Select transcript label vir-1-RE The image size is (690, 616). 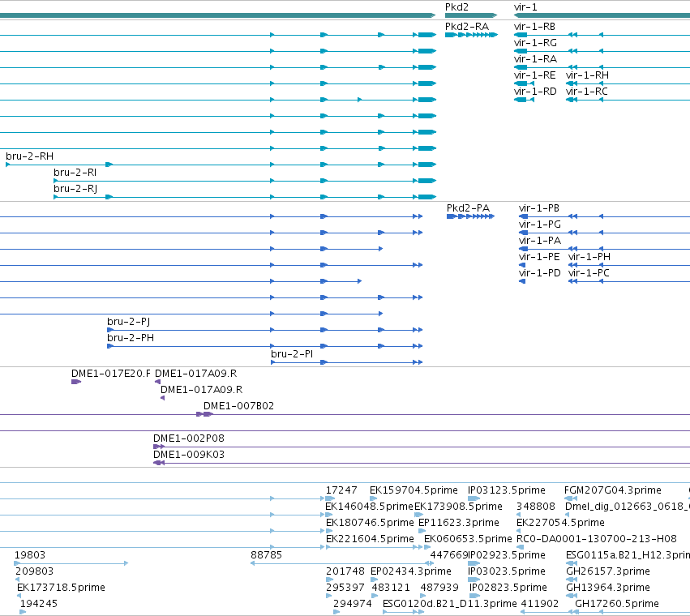(x=534, y=75)
